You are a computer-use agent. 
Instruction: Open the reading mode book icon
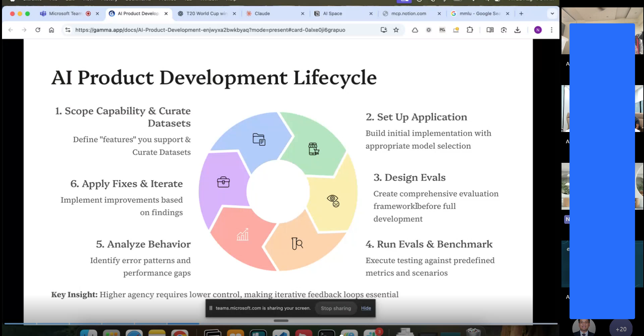point(490,30)
